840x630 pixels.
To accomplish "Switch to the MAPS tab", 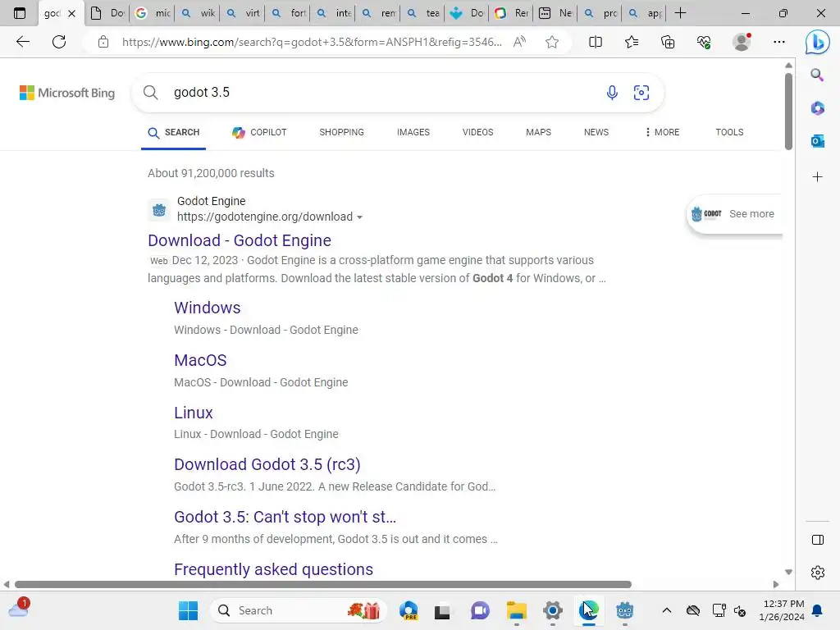I will coord(538,132).
